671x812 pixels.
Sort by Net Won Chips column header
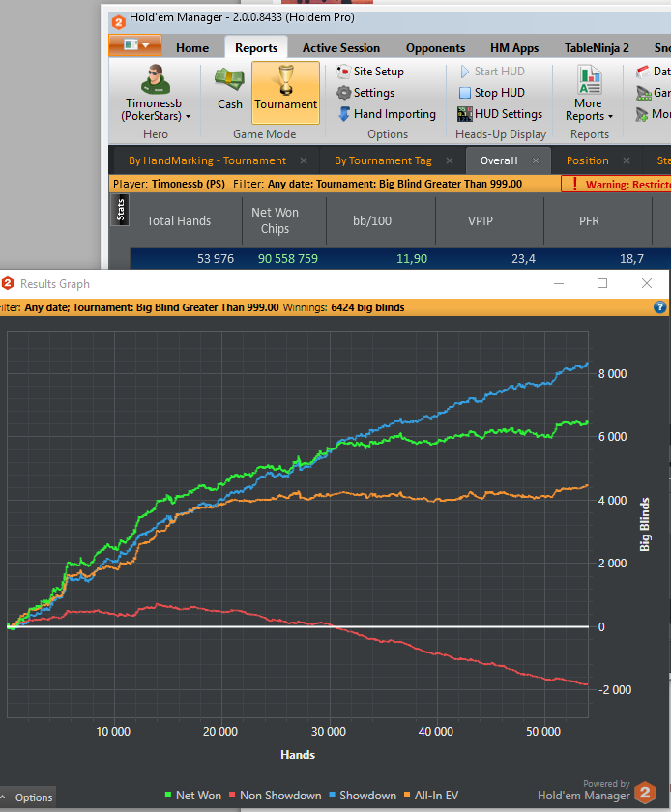(275, 220)
